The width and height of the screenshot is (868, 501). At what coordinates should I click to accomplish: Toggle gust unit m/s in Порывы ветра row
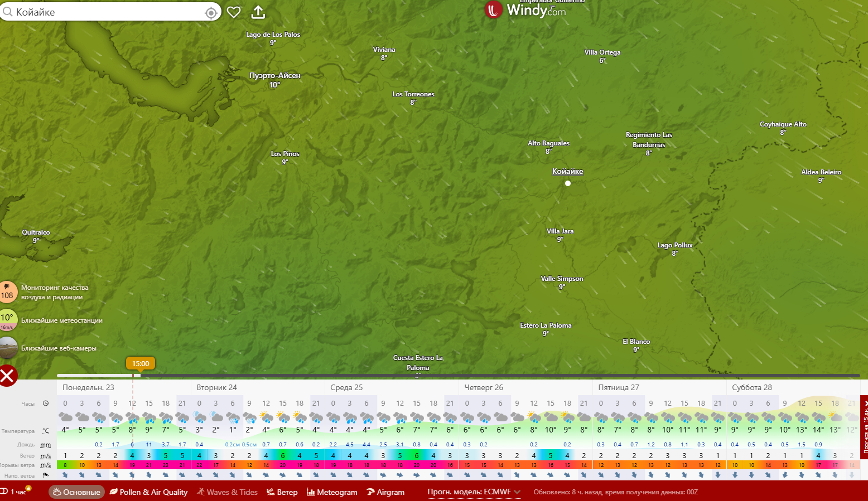pos(46,465)
